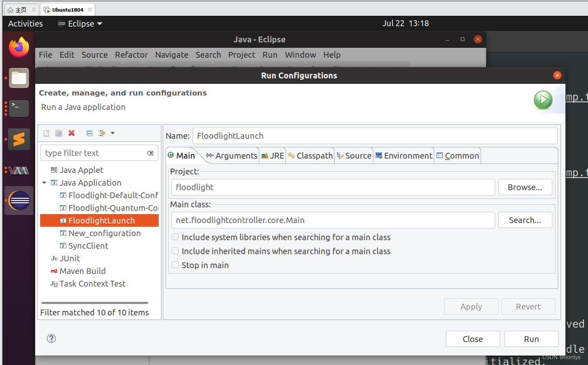This screenshot has width=588, height=365.
Task: Browse for a project
Action: pyautogui.click(x=525, y=187)
